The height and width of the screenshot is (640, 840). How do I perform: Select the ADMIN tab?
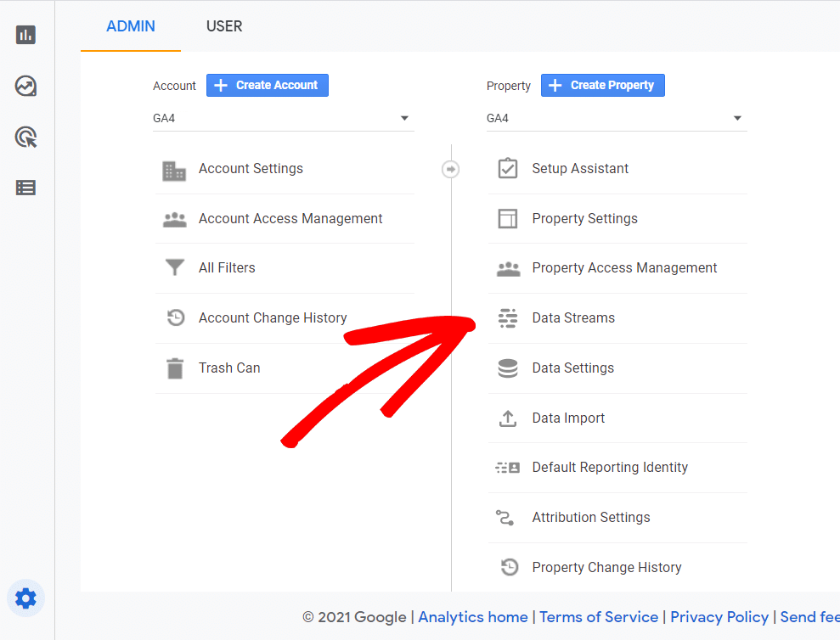coord(131,26)
